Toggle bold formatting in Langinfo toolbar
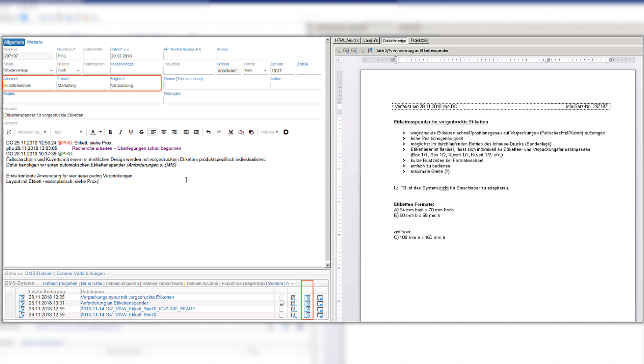Image resolution: width=644 pixels, height=364 pixels. [111, 132]
